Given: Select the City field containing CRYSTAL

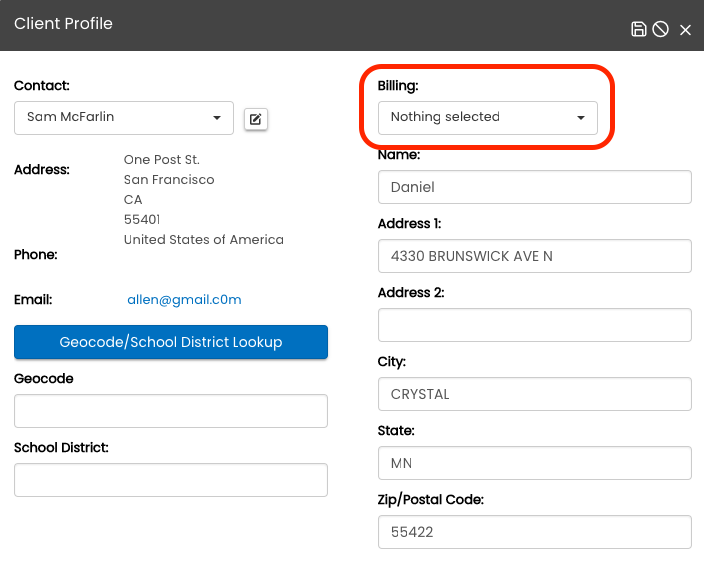Looking at the screenshot, I should tap(535, 394).
